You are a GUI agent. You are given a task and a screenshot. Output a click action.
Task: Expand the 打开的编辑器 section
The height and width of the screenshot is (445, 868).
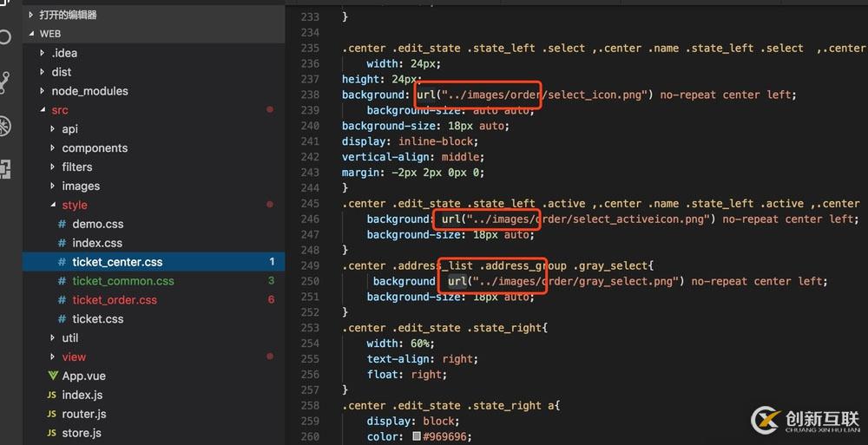point(31,15)
